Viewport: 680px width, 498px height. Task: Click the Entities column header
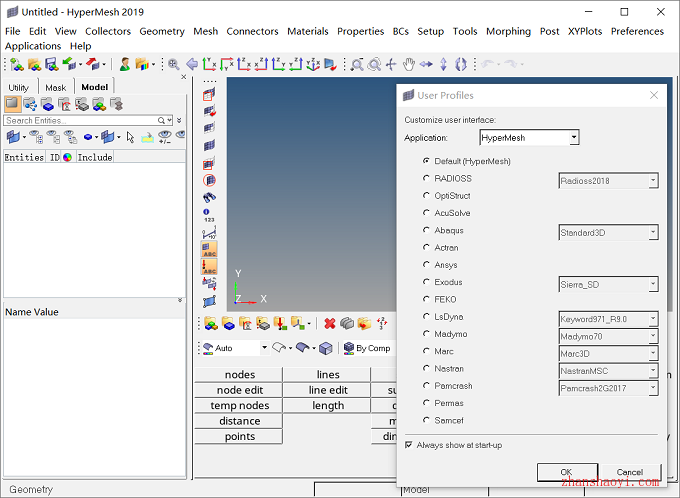coord(24,157)
